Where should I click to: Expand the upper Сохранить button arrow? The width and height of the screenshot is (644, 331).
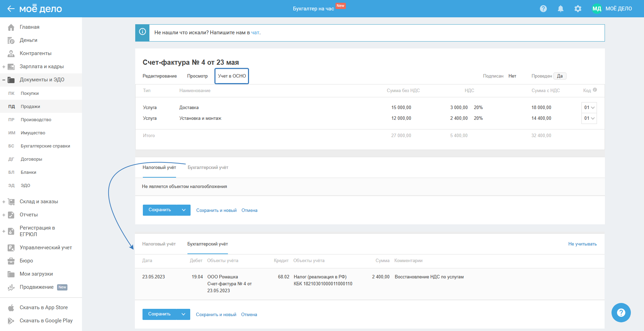pyautogui.click(x=184, y=210)
